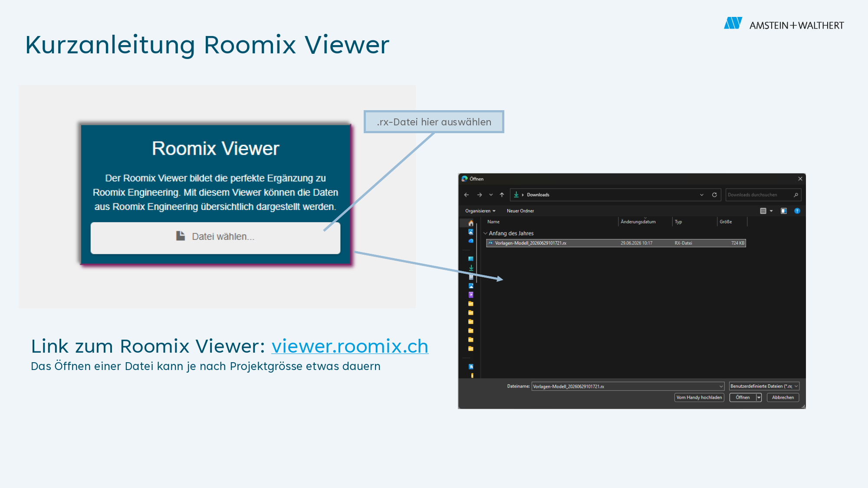
Task: Click the 724 KB size cell
Action: [737, 243]
